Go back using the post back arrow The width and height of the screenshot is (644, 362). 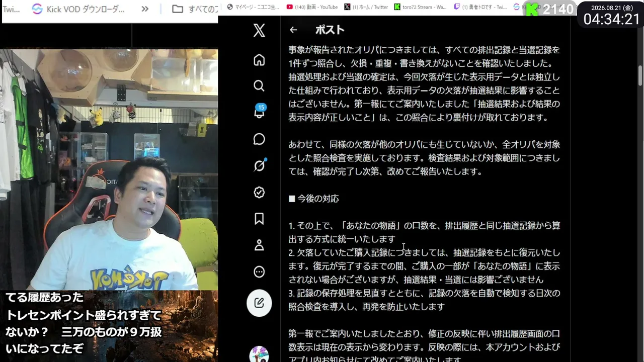click(293, 30)
